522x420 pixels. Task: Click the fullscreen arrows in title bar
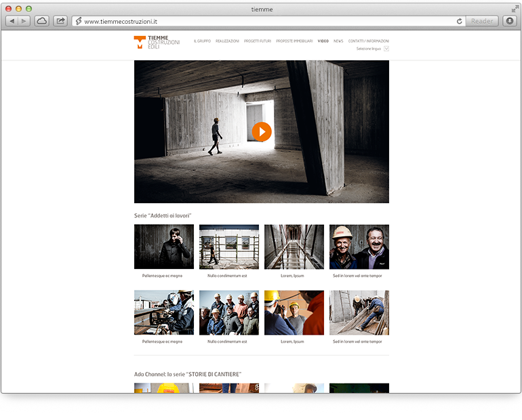pyautogui.click(x=515, y=9)
